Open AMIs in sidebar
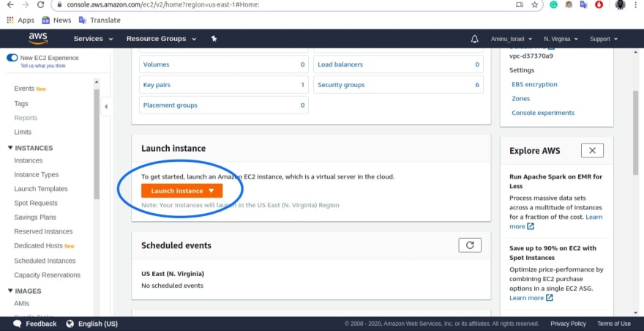 click(x=22, y=303)
